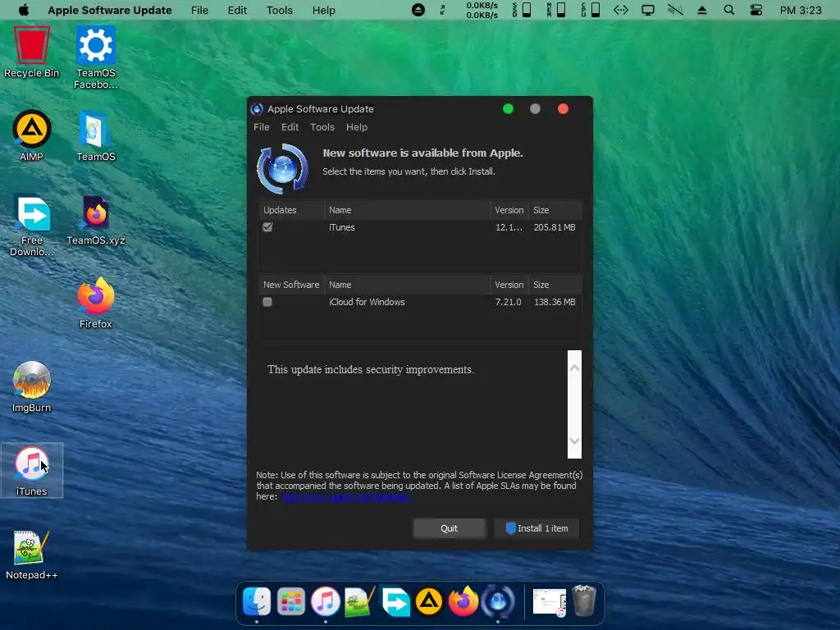The height and width of the screenshot is (630, 840).
Task: Click the Updates column header
Action: tap(291, 210)
